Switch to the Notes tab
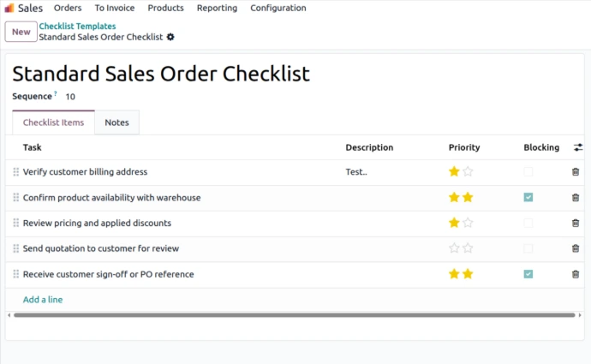The image size is (591, 364). point(116,122)
